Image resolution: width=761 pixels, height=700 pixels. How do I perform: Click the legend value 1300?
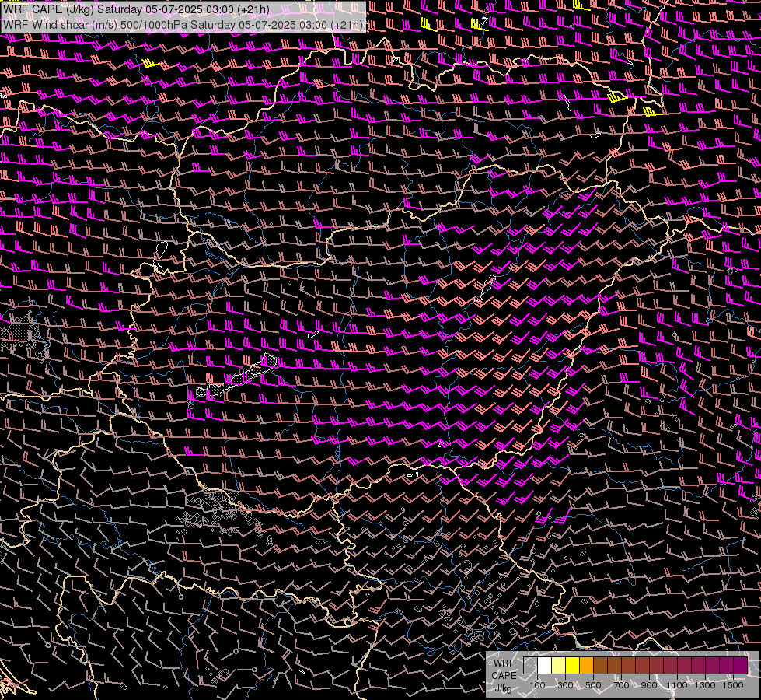pos(705,685)
